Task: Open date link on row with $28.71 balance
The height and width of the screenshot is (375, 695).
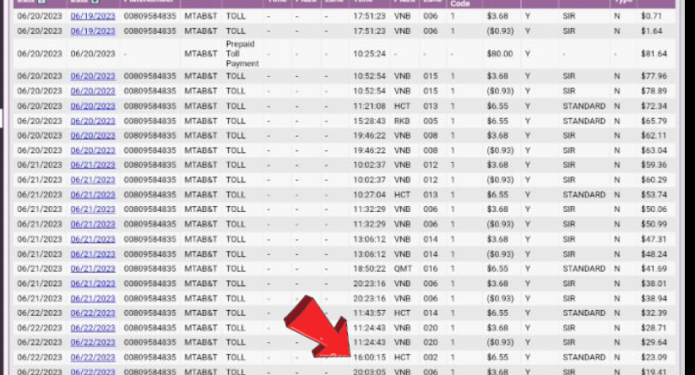Action: [x=93, y=328]
